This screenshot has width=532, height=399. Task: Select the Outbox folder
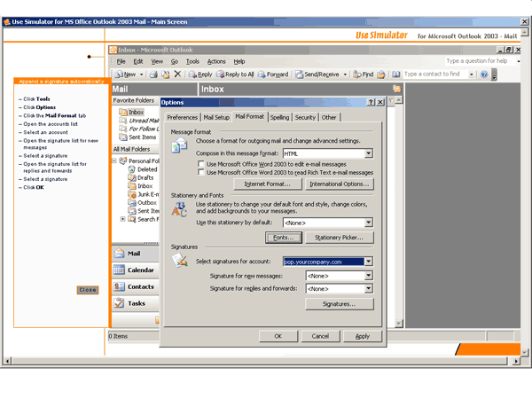click(143, 202)
